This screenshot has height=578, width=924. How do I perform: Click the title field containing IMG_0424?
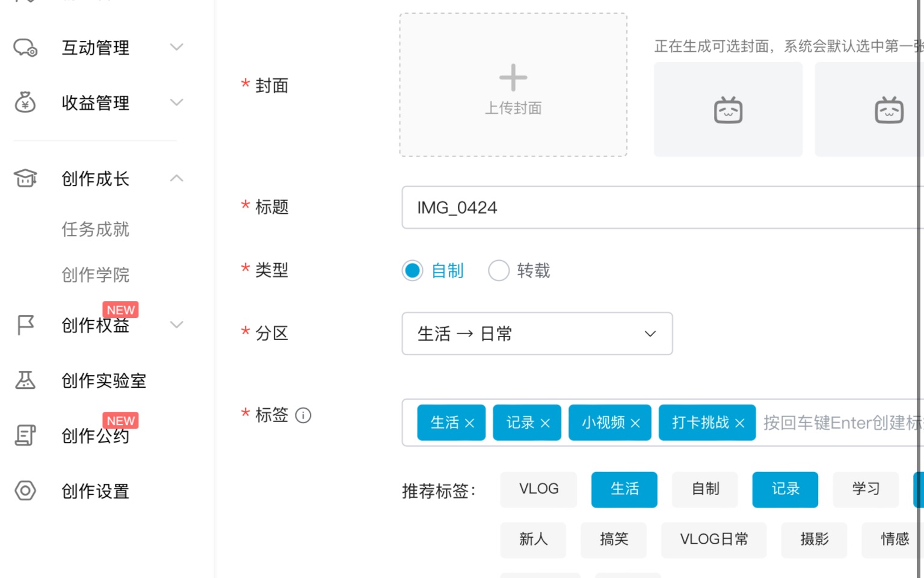coord(663,208)
